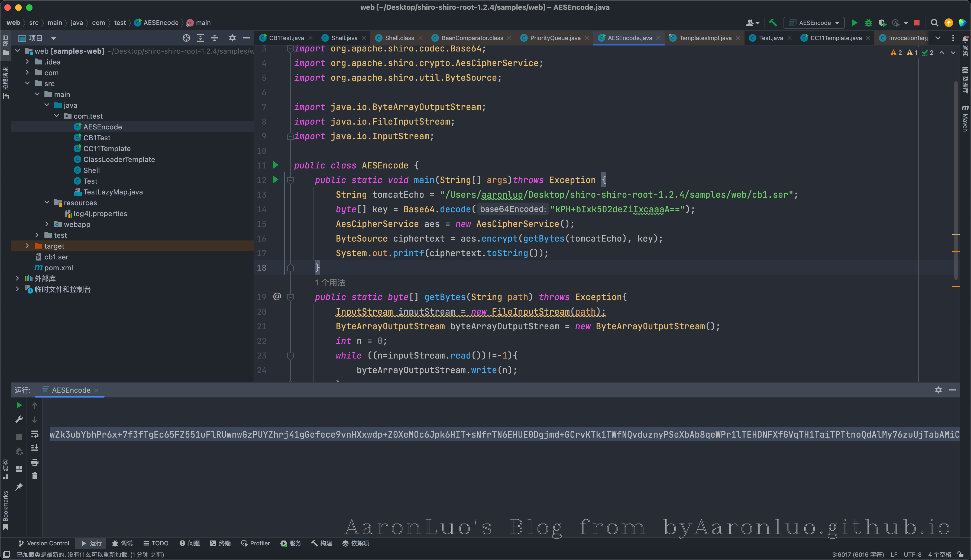
Task: Switch to the Shell.java tab
Action: tap(344, 38)
